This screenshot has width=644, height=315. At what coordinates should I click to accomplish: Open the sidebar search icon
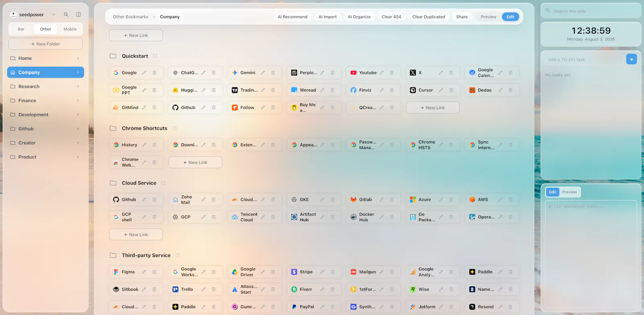pyautogui.click(x=66, y=15)
